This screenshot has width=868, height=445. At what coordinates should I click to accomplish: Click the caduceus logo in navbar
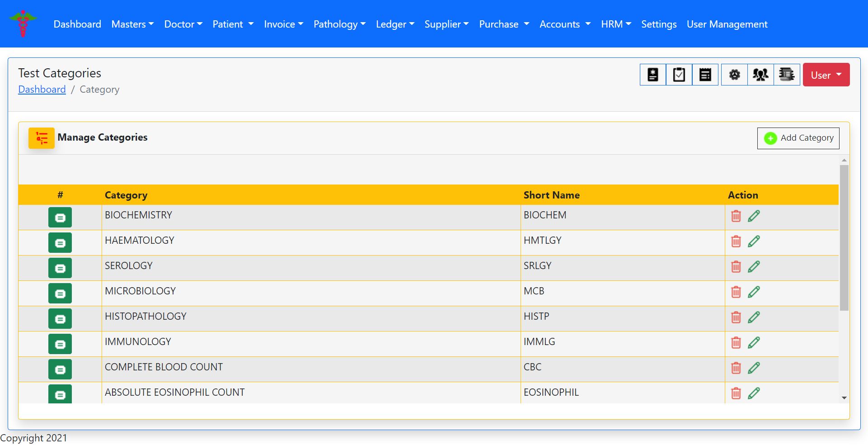[23, 24]
